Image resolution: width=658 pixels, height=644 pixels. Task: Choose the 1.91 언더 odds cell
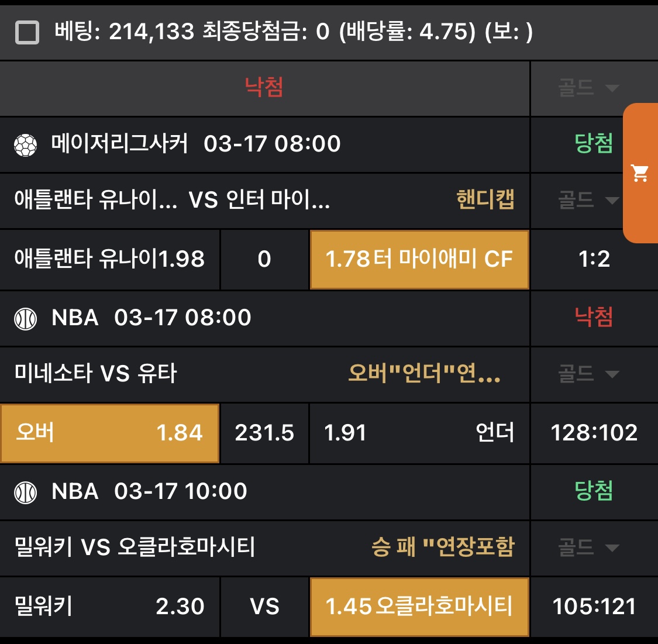tap(419, 433)
